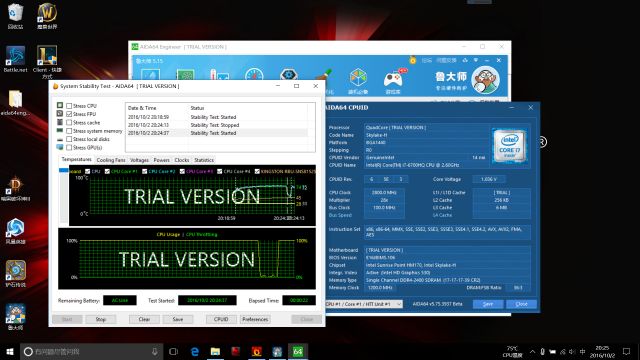640x360 pixels.
Task: Open the Action Center notification icon
Action: point(627,351)
